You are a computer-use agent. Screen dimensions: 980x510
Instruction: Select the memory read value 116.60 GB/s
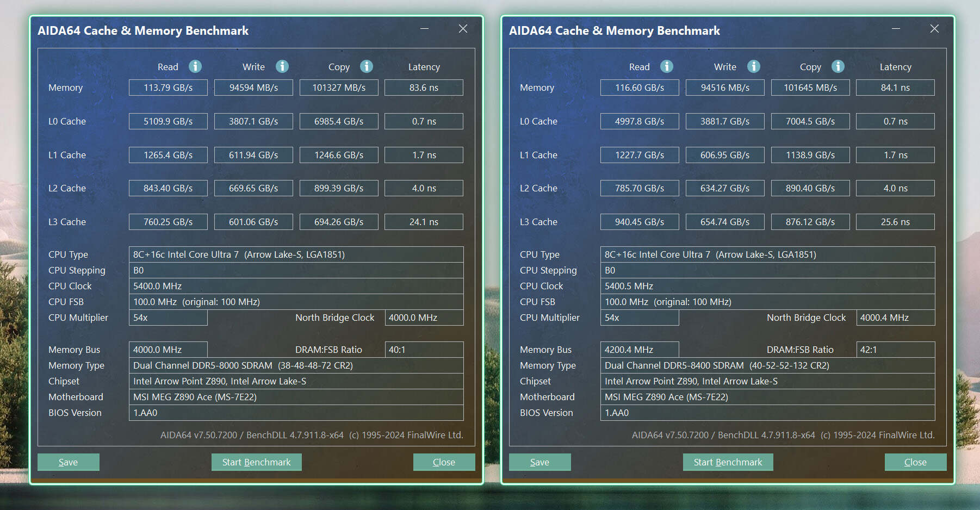640,88
